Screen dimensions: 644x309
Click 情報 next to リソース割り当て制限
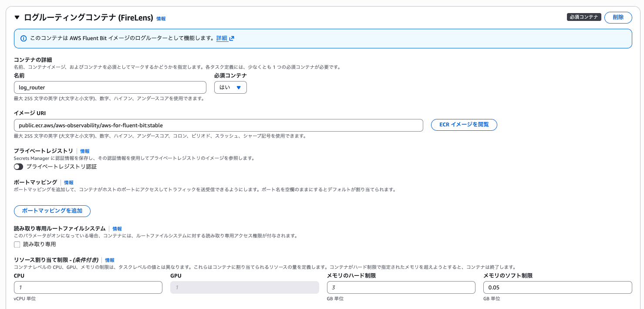tap(109, 260)
